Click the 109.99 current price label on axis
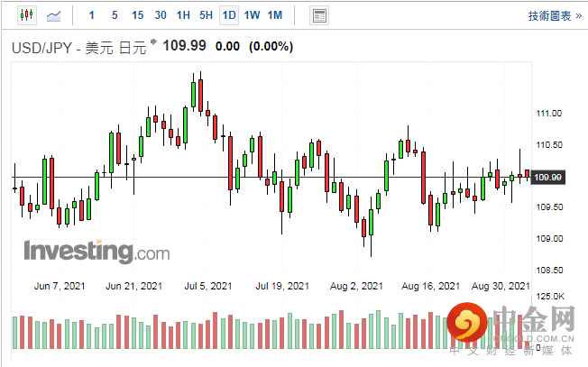The height and width of the screenshot is (367, 588). [548, 177]
